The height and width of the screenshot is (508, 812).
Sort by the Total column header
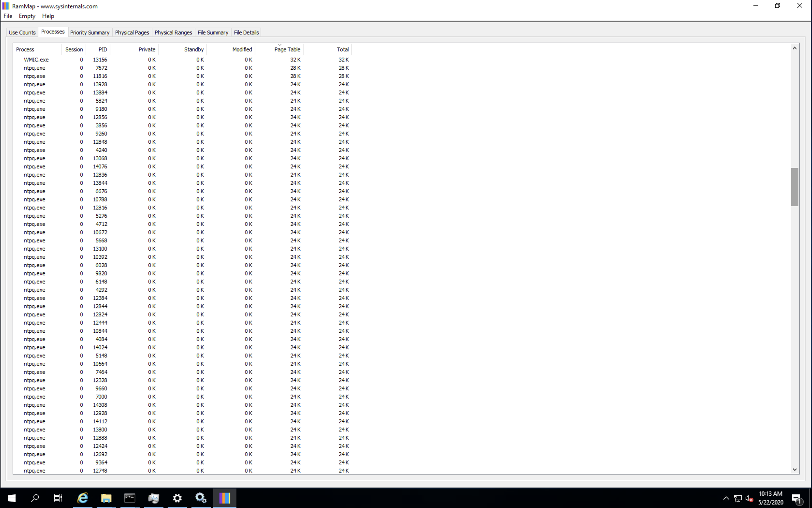tap(327, 49)
